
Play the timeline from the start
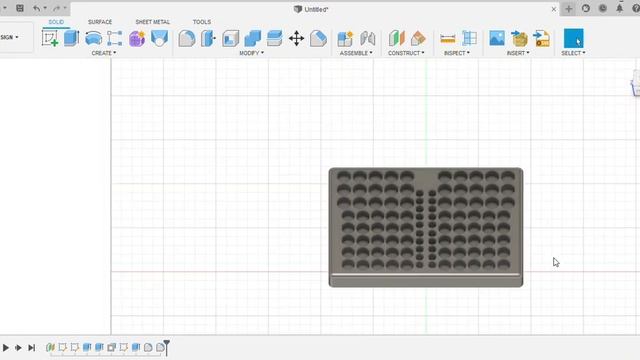tap(6, 348)
